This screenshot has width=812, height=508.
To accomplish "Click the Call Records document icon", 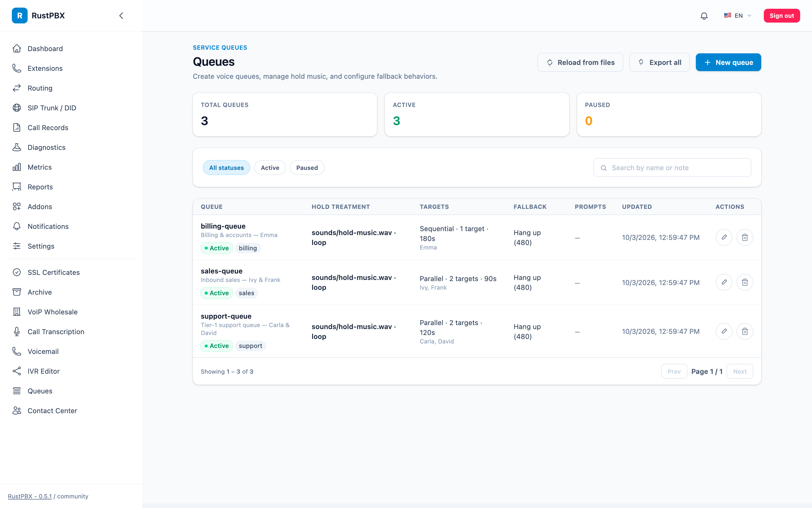I will click(x=17, y=128).
